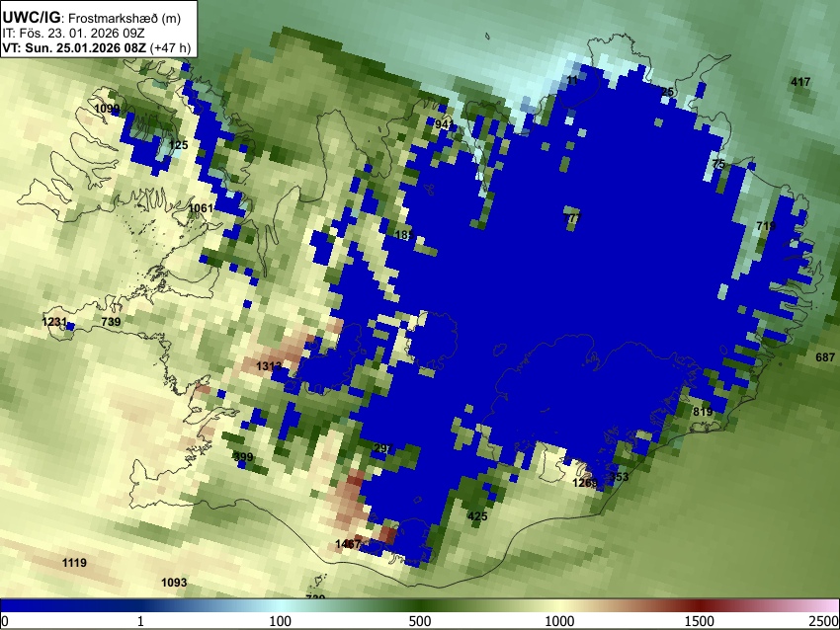Click the legend label 2500

click(824, 621)
